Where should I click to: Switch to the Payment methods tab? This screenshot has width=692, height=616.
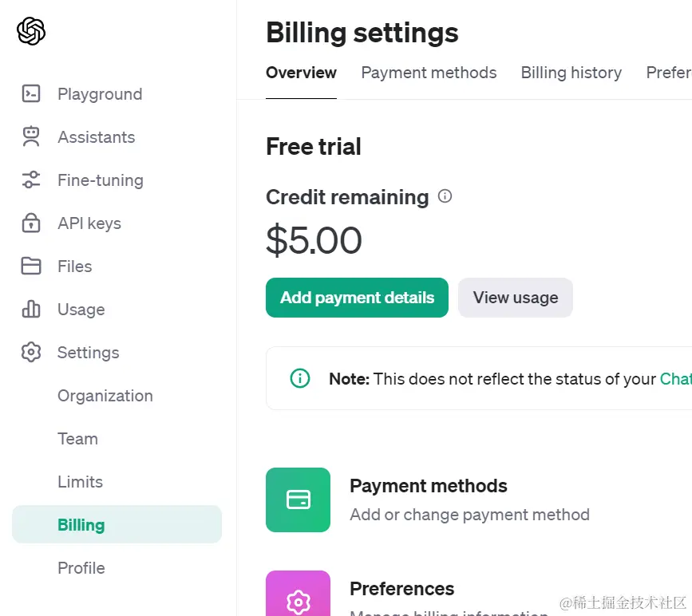tap(429, 73)
